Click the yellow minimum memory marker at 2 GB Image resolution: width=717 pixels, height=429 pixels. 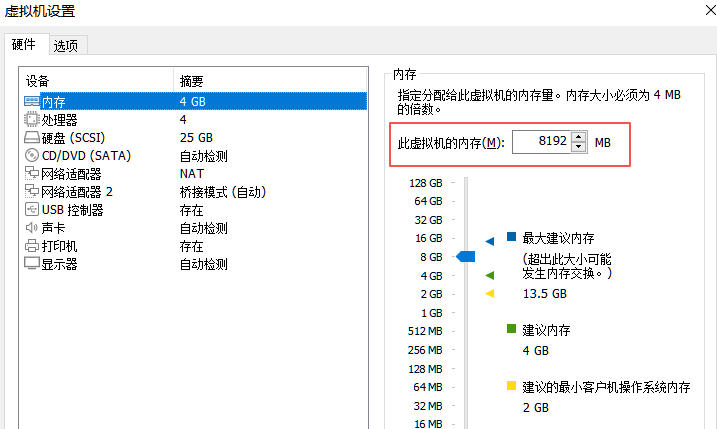coord(490,293)
